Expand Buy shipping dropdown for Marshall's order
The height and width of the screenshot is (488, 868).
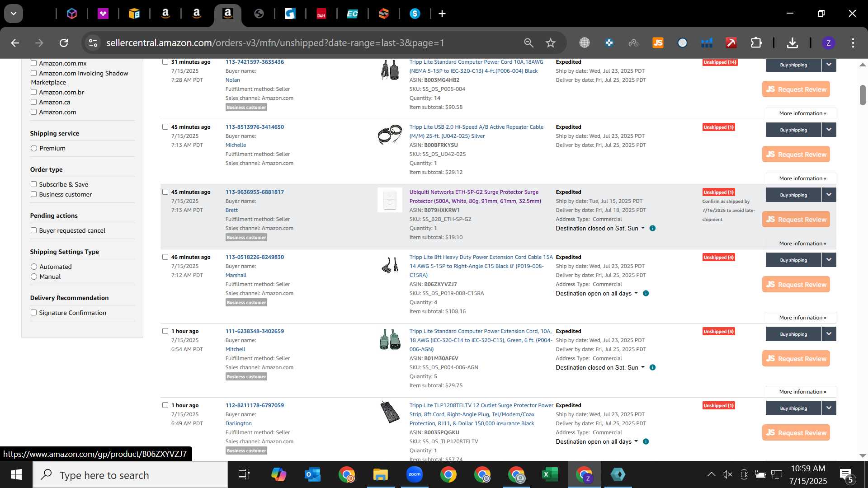(x=829, y=260)
